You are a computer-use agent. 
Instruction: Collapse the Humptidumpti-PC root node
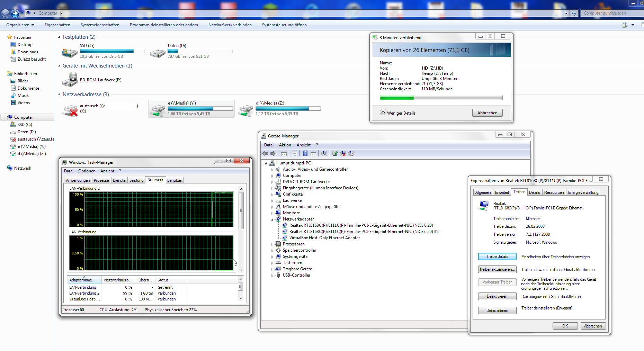266,163
